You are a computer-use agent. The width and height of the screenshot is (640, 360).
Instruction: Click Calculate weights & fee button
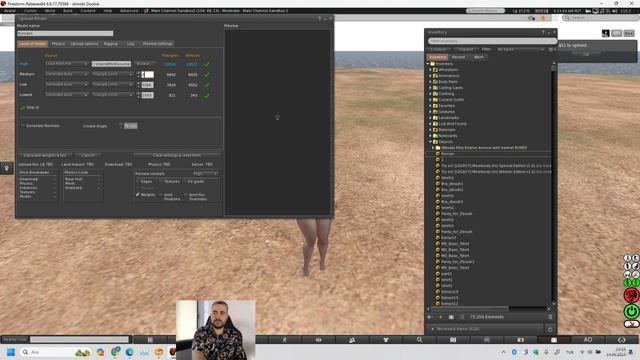(x=45, y=156)
